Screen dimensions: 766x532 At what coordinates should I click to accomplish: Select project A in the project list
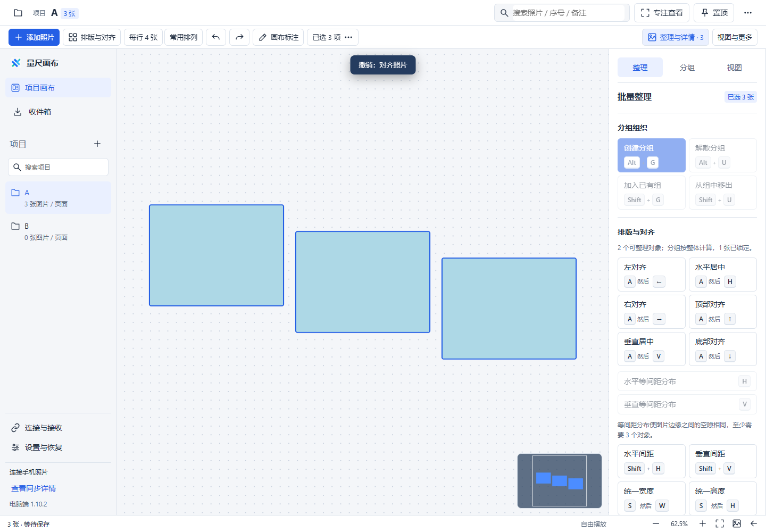(59, 198)
